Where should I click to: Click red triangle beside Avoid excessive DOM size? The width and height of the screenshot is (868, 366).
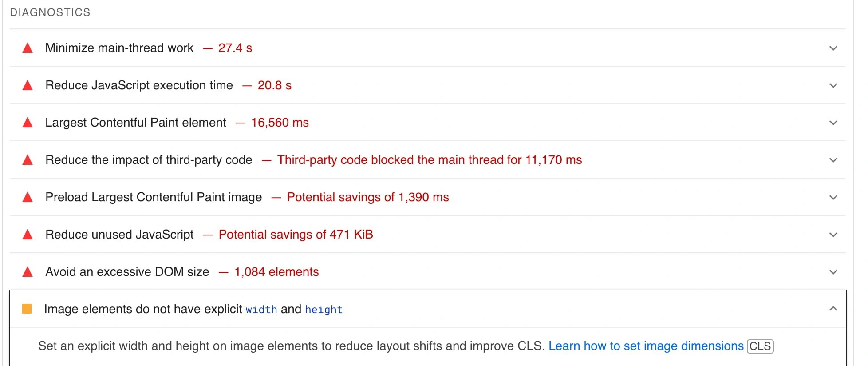(x=28, y=272)
